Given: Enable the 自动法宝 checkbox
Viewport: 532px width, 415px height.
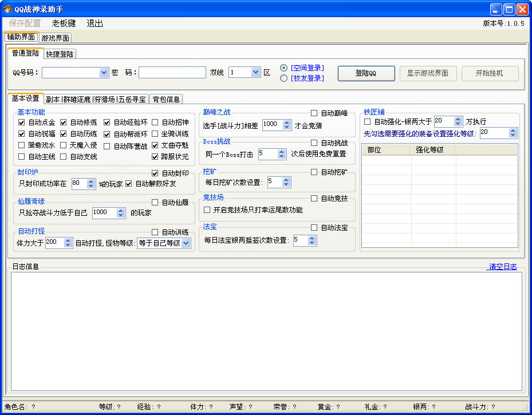Looking at the screenshot, I should pyautogui.click(x=314, y=227).
